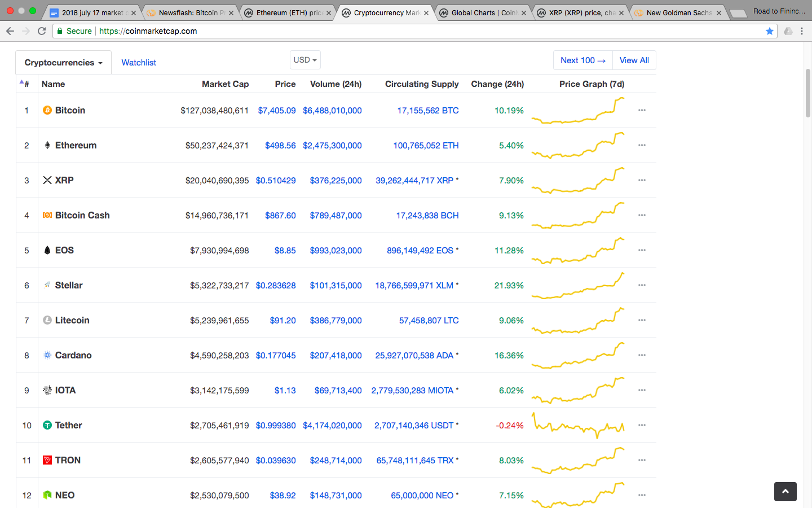Click the Secure padlock site info

pyautogui.click(x=74, y=31)
